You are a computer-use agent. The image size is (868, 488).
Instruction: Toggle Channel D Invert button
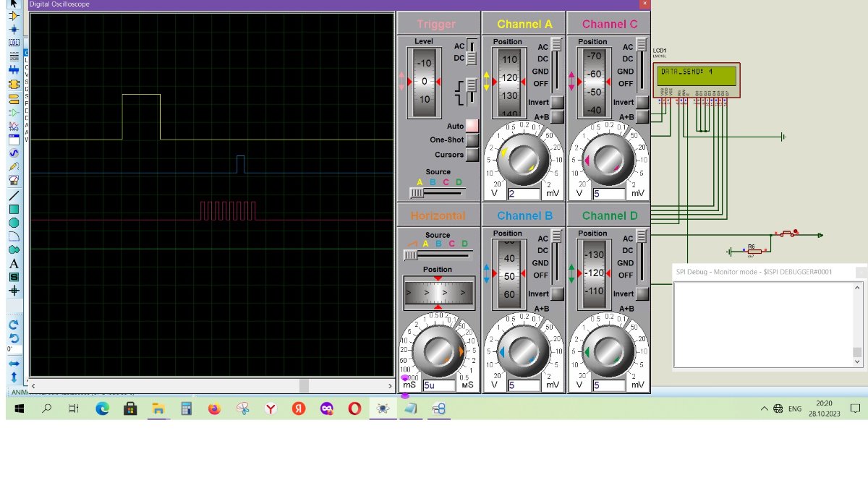click(x=642, y=294)
